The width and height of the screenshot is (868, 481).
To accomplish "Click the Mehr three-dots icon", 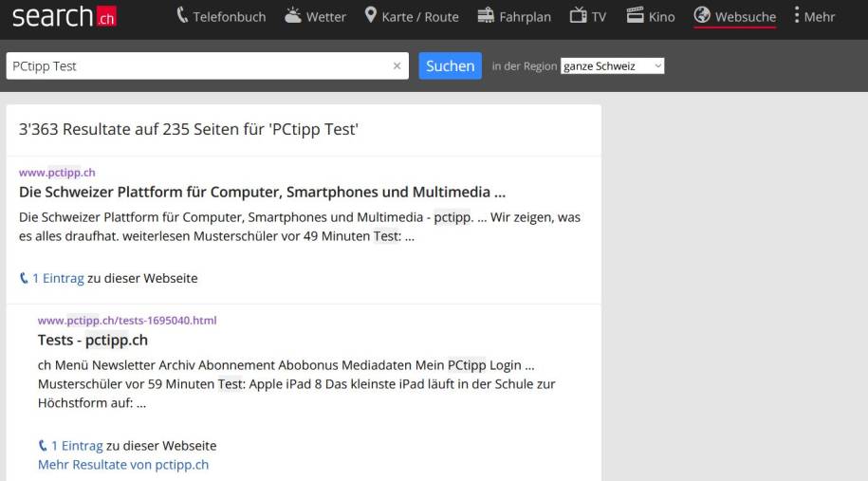I will (797, 15).
